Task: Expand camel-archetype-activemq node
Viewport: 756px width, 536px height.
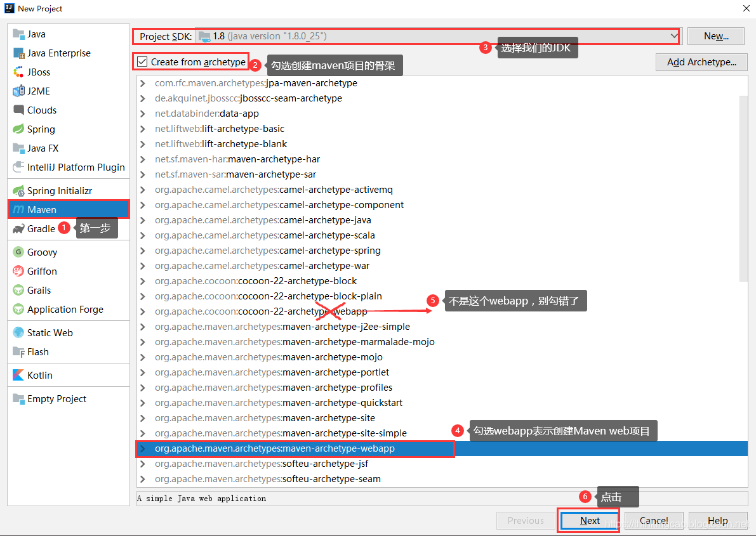Action: pos(143,190)
